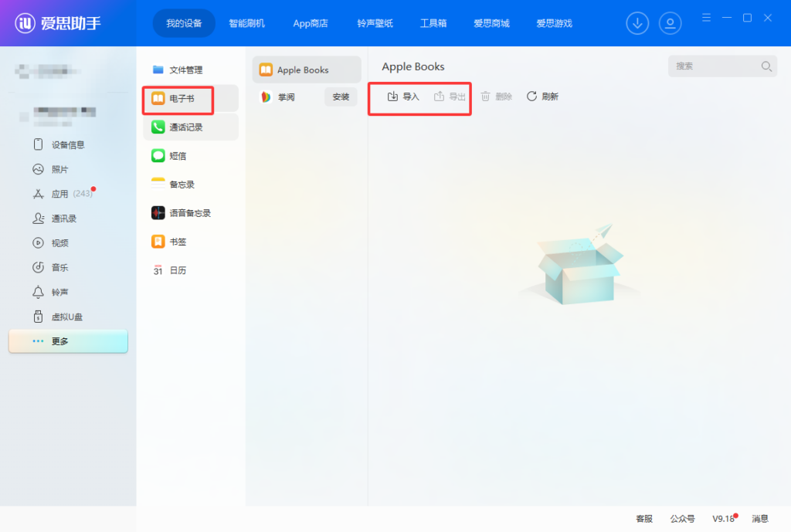This screenshot has height=532, width=791.
Task: Open 日历 calendar category
Action: click(191, 271)
